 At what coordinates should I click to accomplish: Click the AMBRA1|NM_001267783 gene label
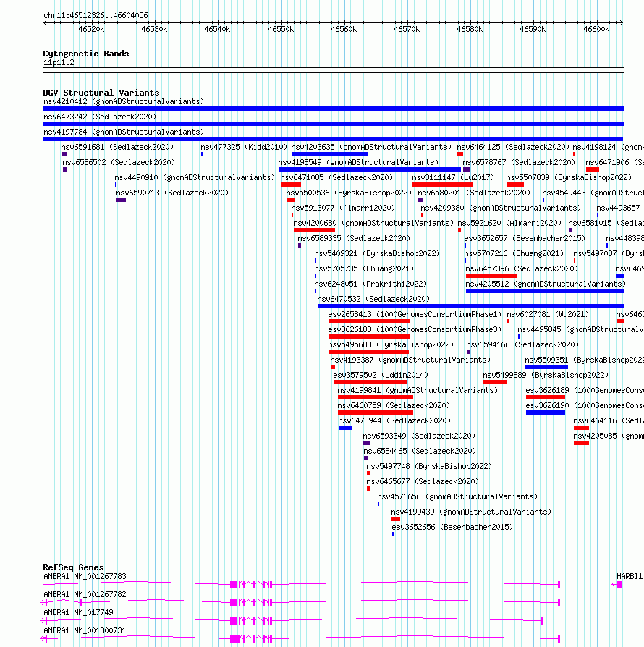(x=85, y=577)
